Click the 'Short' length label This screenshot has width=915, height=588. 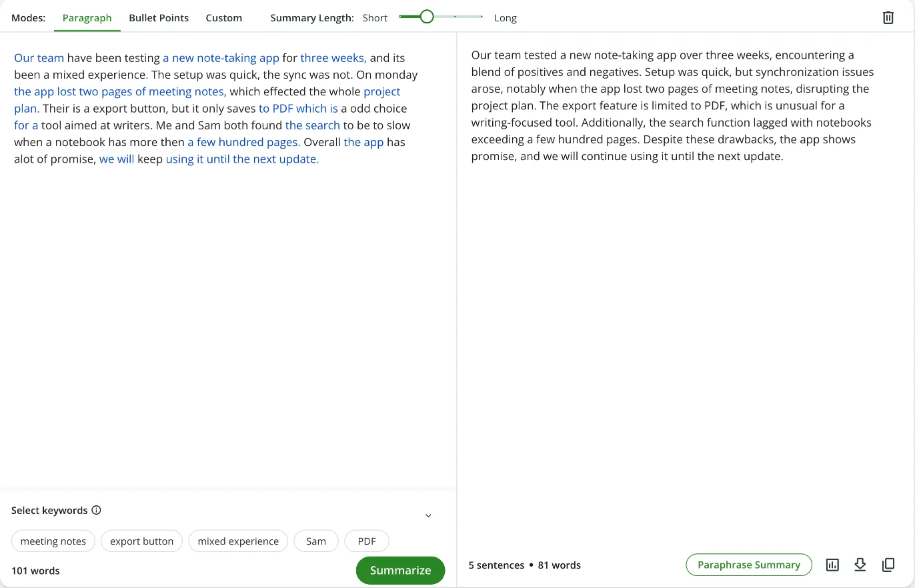[375, 18]
